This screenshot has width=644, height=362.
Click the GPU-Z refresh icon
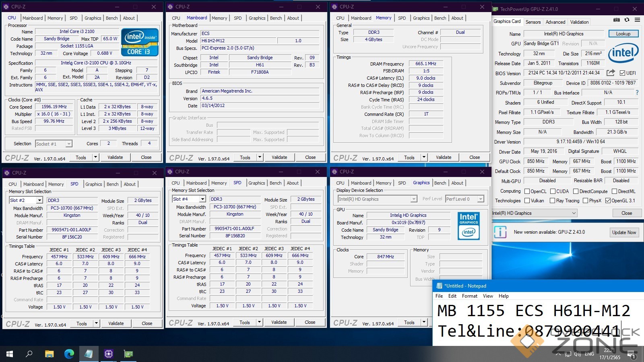627,20
